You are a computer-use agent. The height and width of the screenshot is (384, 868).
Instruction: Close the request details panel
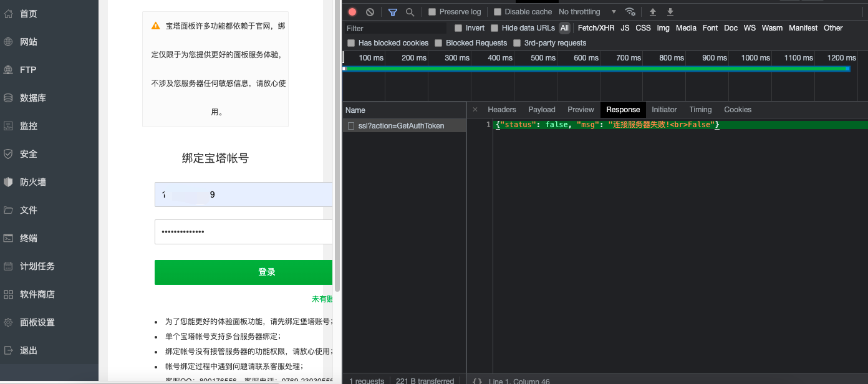pos(475,110)
